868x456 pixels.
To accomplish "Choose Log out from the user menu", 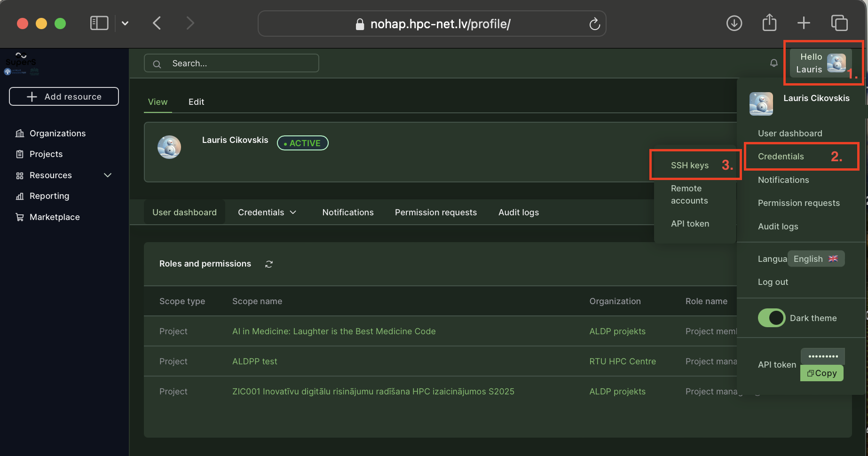I will [x=773, y=282].
